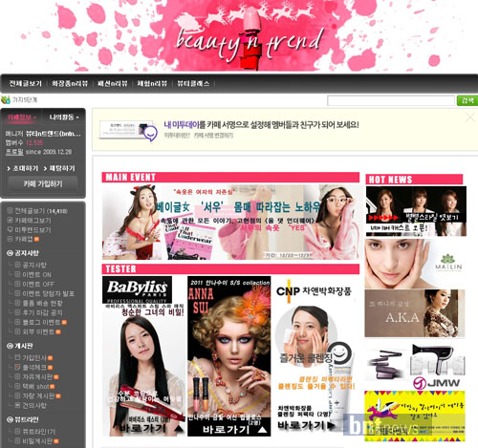
Task: Open the A.K.A ad thumbnail
Action: coord(415,313)
